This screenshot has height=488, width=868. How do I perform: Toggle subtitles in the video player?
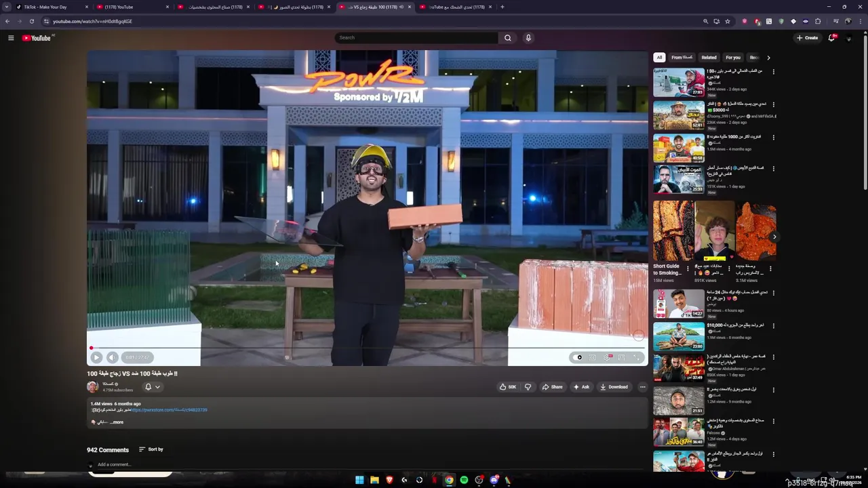point(592,357)
